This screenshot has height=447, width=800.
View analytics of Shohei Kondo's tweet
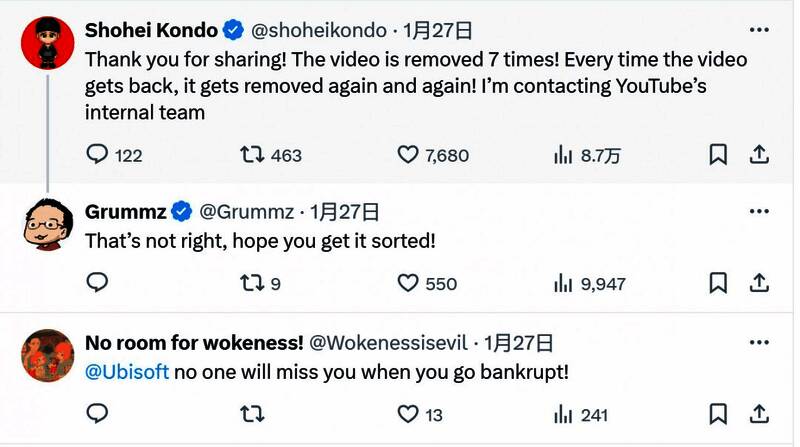click(563, 155)
